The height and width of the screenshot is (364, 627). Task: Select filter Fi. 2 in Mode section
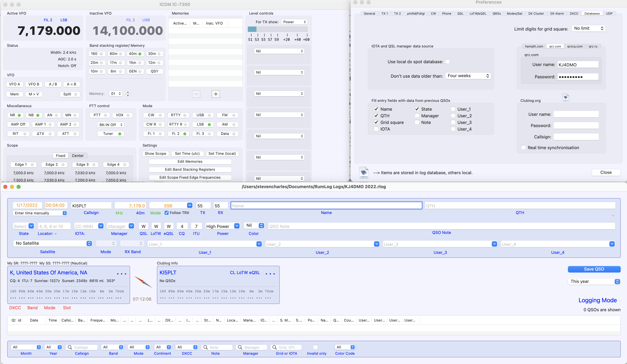tap(179, 134)
